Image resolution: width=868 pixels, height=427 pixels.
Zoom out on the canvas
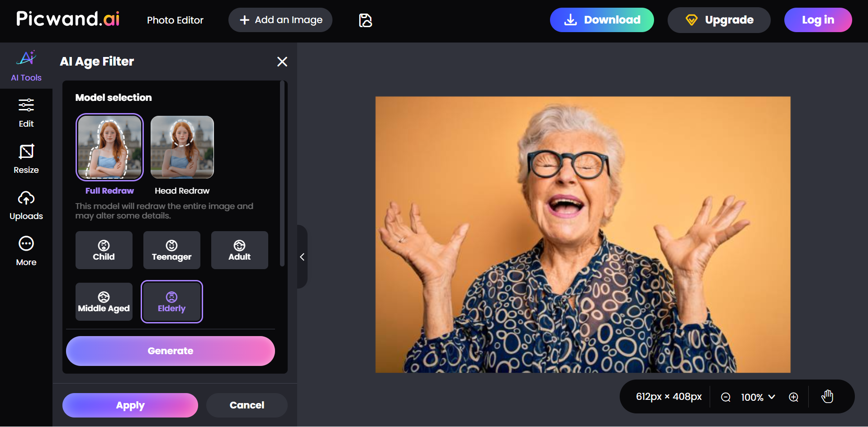click(x=726, y=397)
